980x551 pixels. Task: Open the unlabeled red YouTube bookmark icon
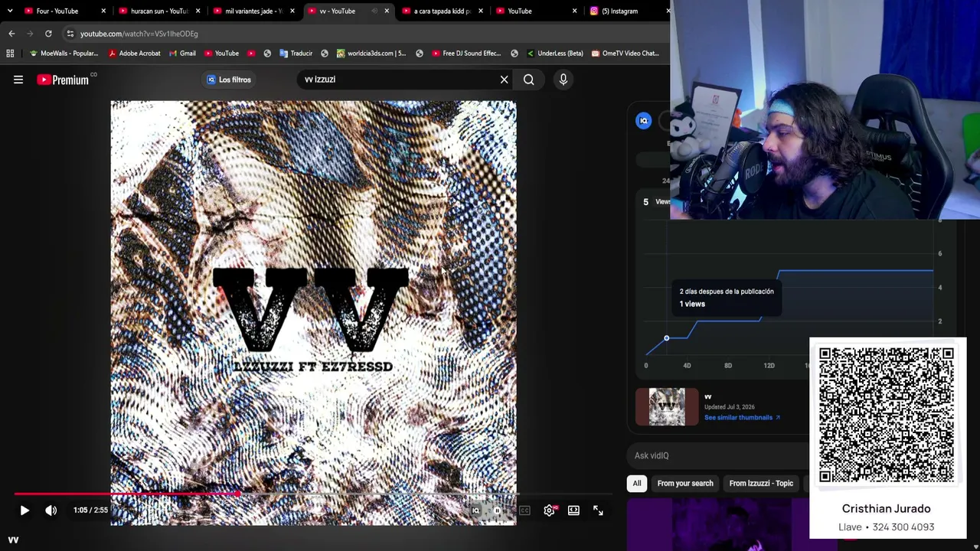click(251, 54)
